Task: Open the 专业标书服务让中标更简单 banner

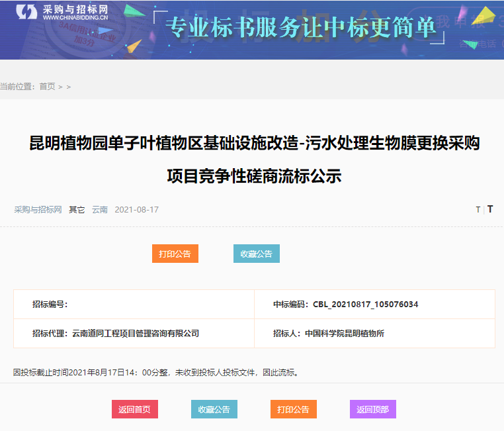Action: (x=302, y=28)
